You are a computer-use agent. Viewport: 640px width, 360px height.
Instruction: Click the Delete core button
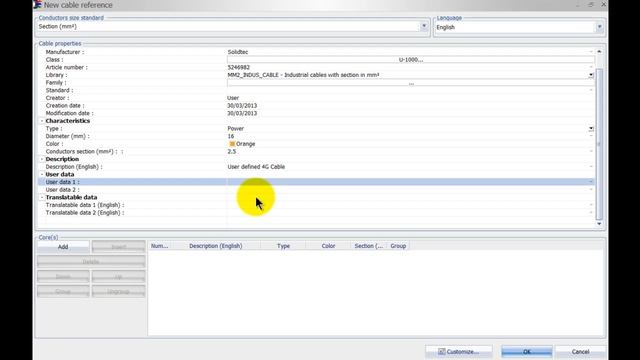[91, 262]
